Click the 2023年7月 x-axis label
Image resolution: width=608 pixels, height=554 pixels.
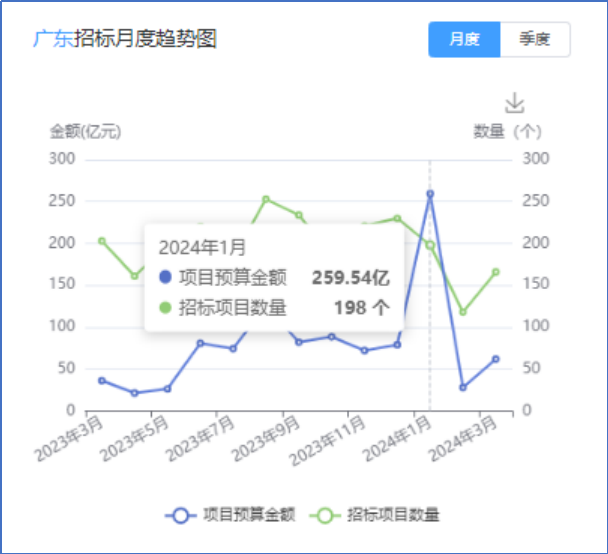point(200,438)
